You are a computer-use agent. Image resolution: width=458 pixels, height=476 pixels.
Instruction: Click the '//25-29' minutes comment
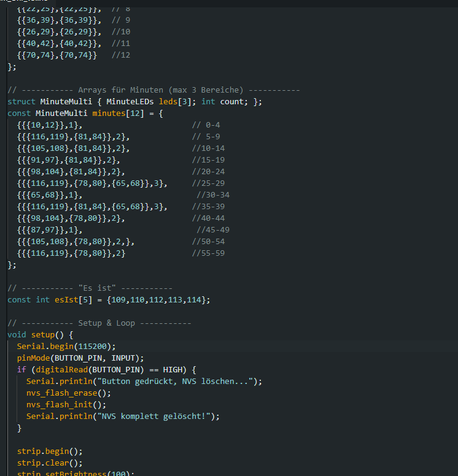[208, 183]
